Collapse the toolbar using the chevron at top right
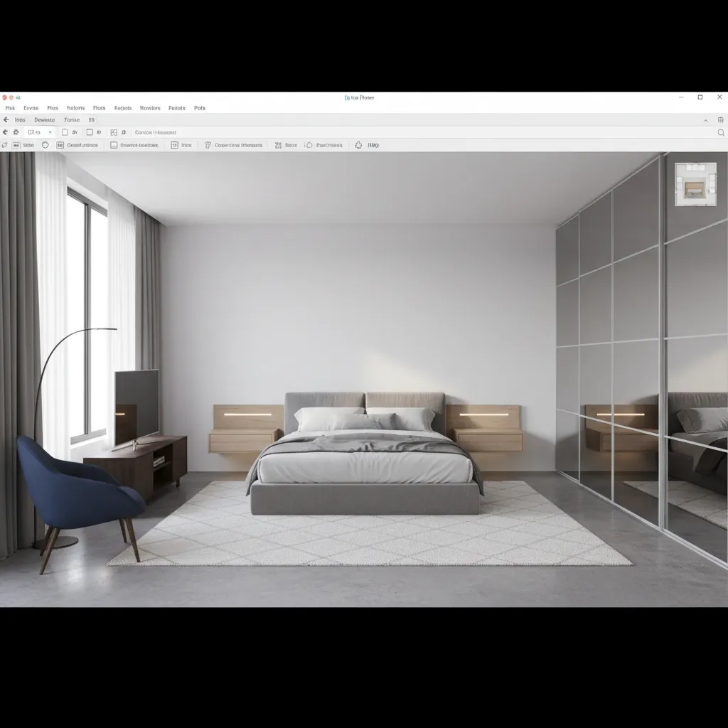 [705, 120]
